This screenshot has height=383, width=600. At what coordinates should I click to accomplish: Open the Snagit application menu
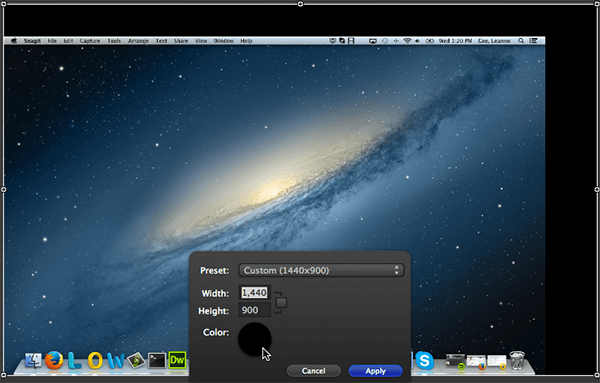point(32,41)
